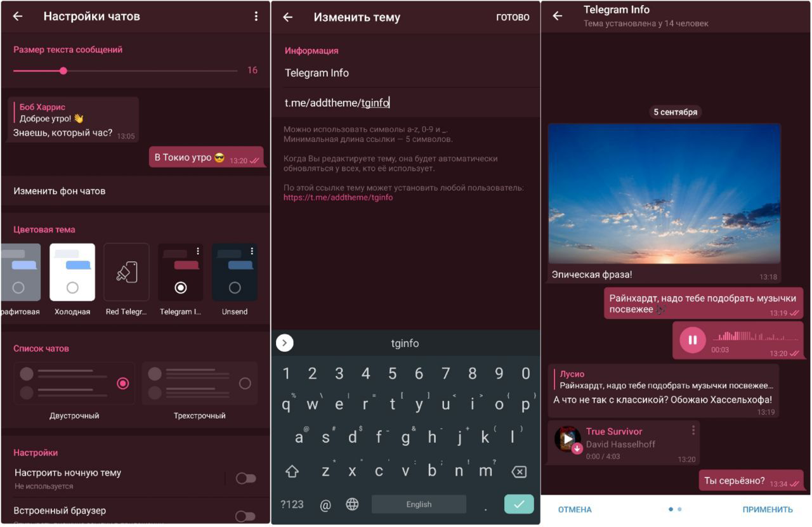Pause the playing voice message
This screenshot has width=812, height=527.
pyautogui.click(x=693, y=340)
